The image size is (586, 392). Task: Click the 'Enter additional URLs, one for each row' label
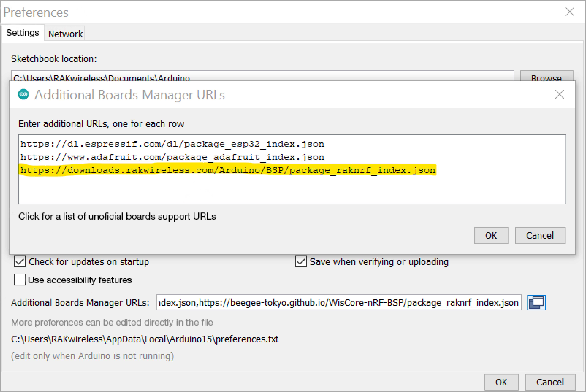click(x=101, y=124)
